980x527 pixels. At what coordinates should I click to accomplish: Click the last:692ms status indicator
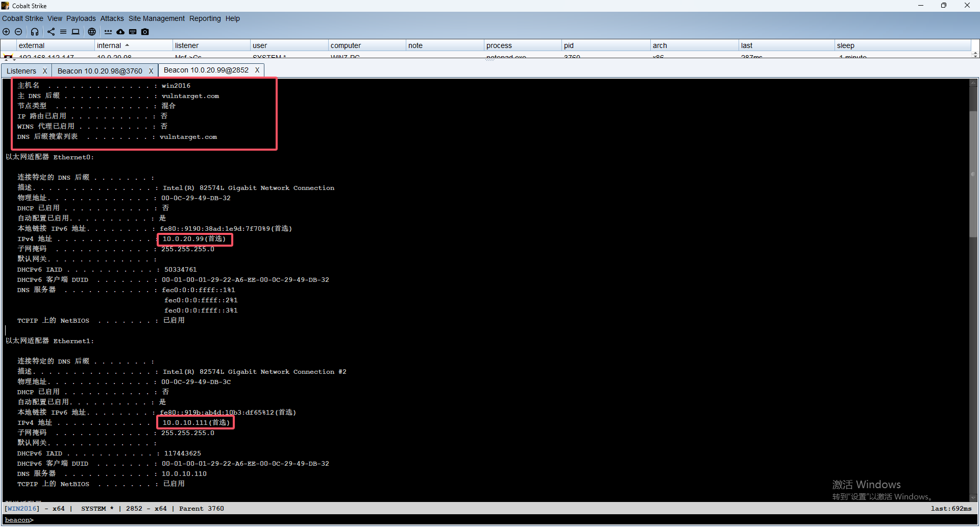pyautogui.click(x=951, y=509)
